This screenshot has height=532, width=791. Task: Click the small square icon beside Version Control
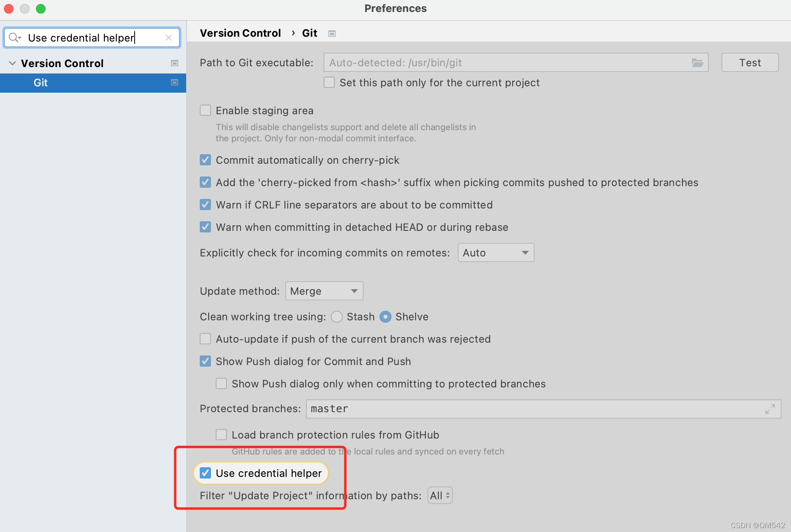[x=175, y=63]
